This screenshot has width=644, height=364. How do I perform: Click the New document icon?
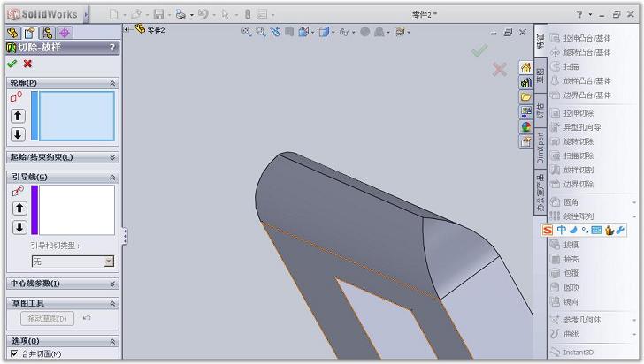tap(113, 14)
